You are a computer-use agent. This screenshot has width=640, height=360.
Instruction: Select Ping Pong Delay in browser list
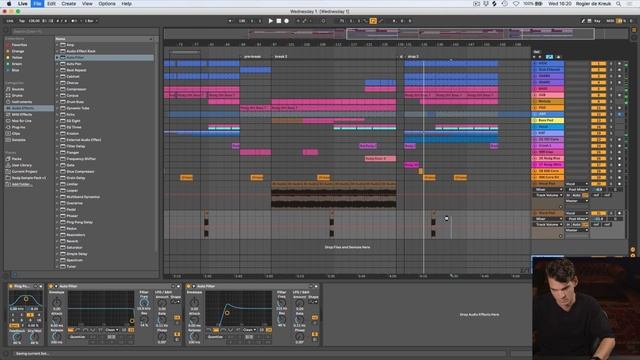pos(79,222)
